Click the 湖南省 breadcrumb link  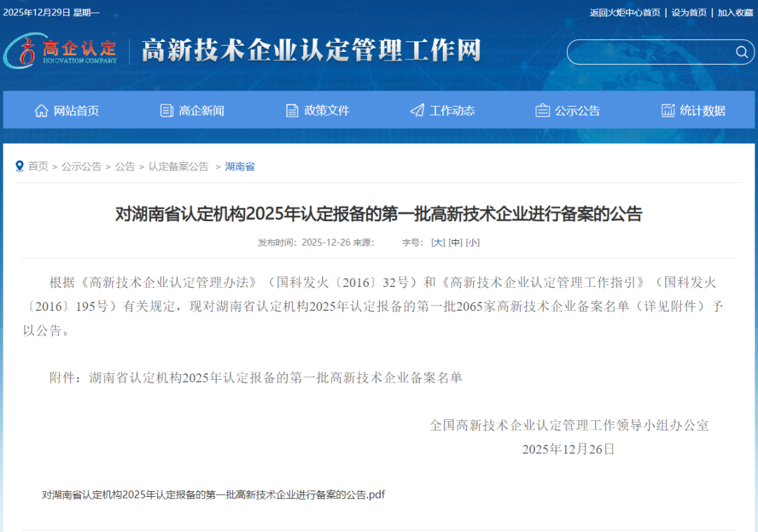point(239,166)
